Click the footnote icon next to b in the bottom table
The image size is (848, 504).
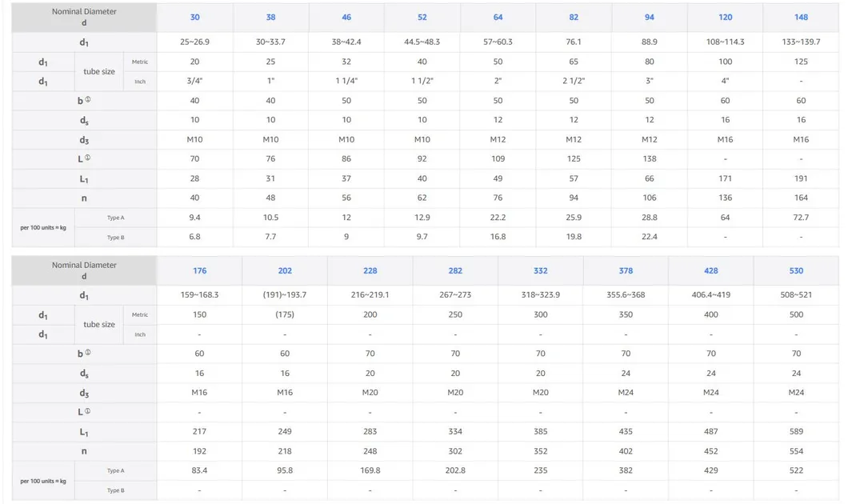tap(88, 353)
